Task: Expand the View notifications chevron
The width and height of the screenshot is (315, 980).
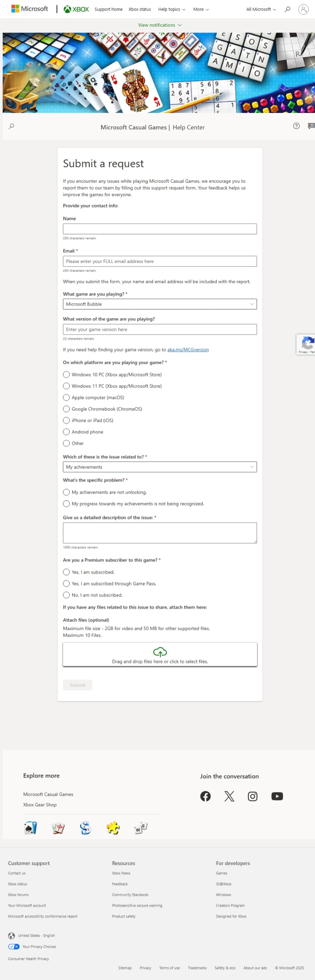Action: [180, 25]
